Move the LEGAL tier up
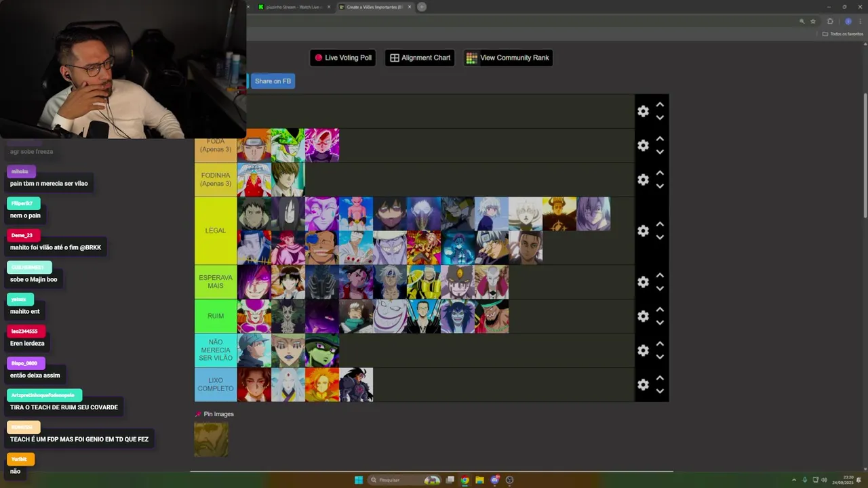The width and height of the screenshot is (868, 488). [x=660, y=224]
